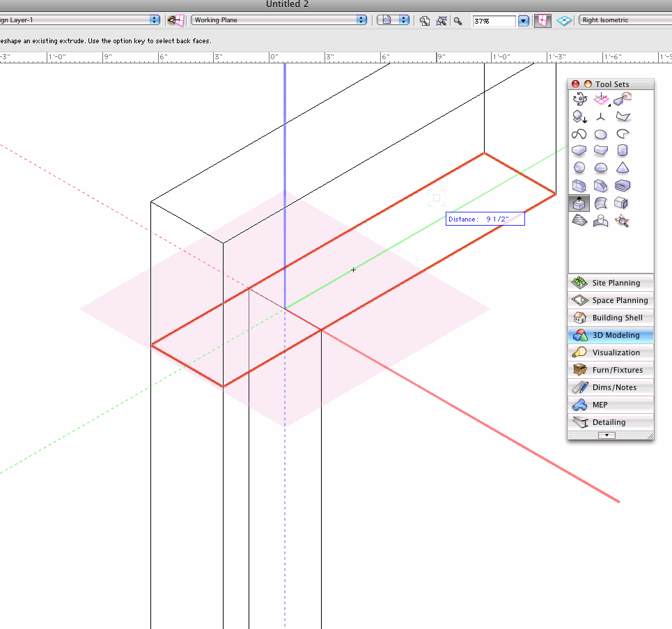Select the Extruded Rectangle tool
672x629 pixels.
coord(579,150)
